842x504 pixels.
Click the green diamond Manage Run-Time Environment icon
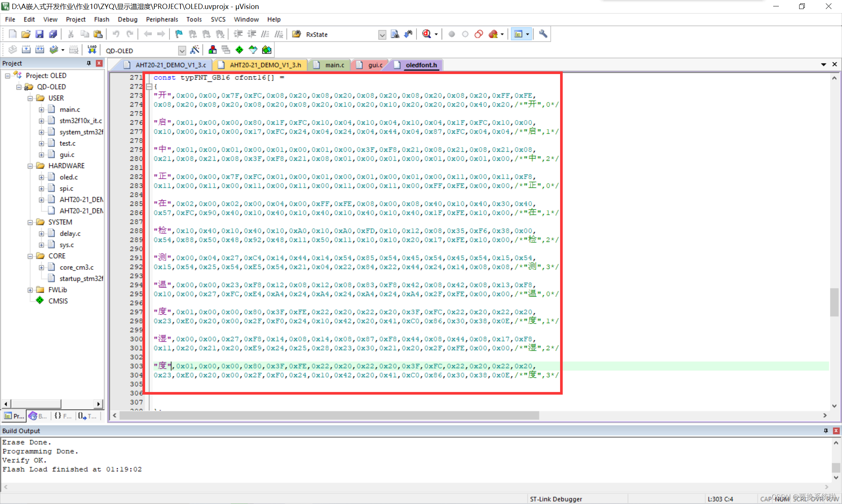pyautogui.click(x=239, y=50)
